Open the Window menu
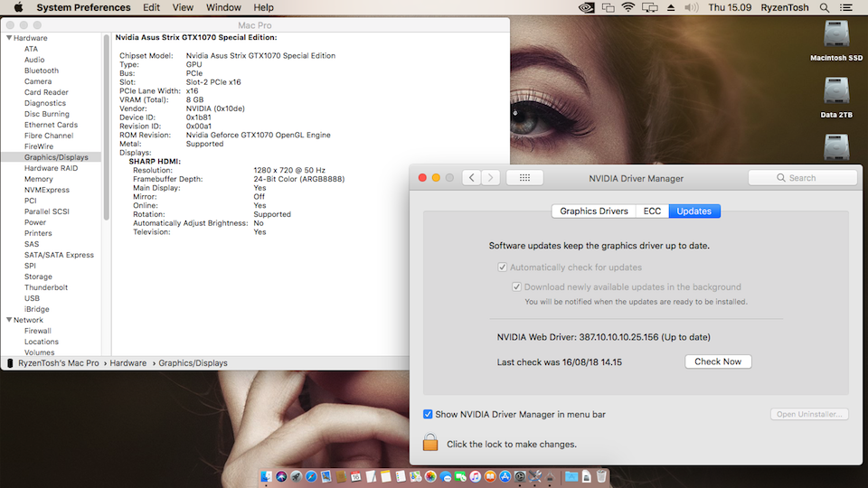 223,7
